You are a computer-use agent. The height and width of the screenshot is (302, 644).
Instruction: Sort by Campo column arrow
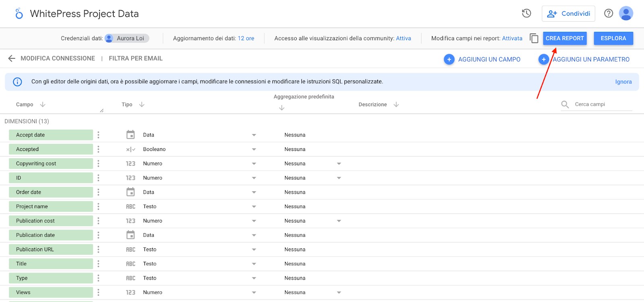(x=43, y=104)
